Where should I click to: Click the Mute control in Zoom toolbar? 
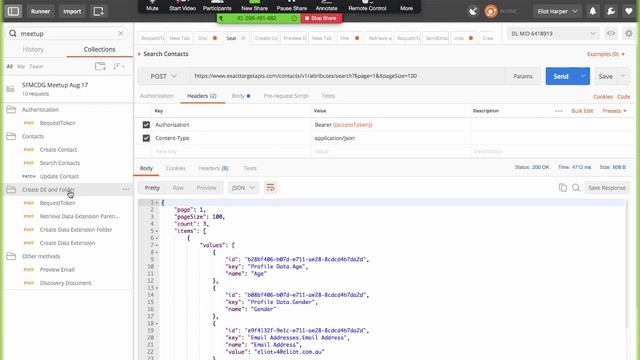pyautogui.click(x=152, y=6)
